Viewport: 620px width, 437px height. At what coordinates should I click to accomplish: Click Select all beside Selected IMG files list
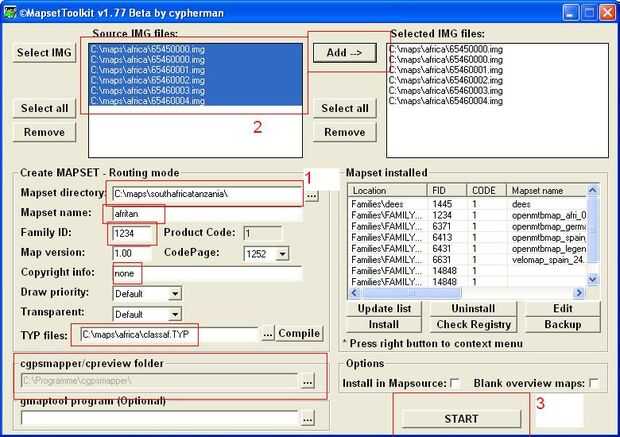pyautogui.click(x=344, y=108)
